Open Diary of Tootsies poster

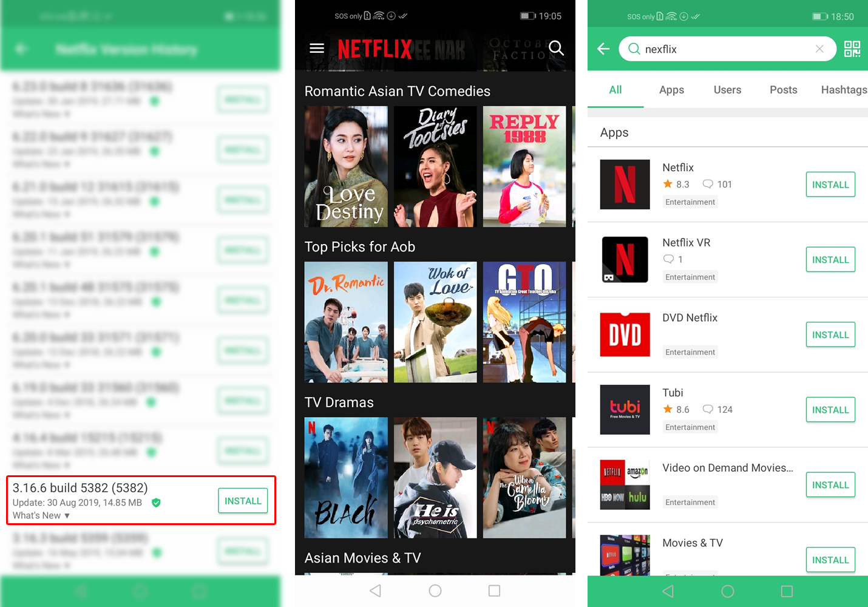click(x=435, y=166)
